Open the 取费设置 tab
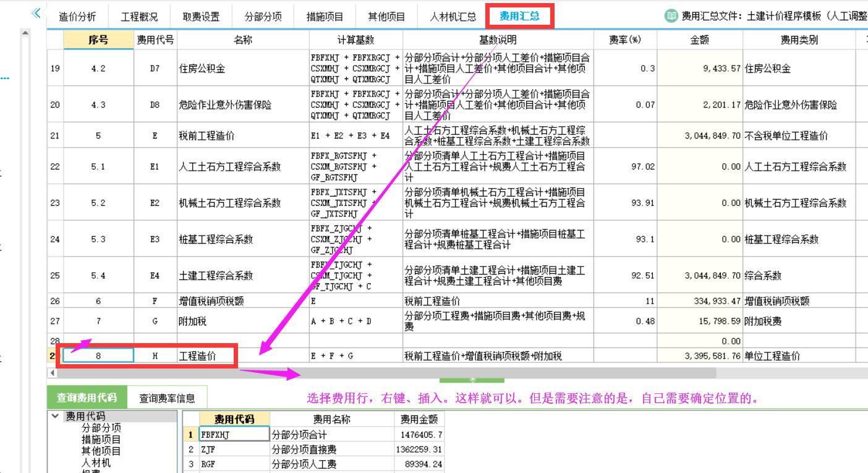The image size is (868, 473). 201,17
